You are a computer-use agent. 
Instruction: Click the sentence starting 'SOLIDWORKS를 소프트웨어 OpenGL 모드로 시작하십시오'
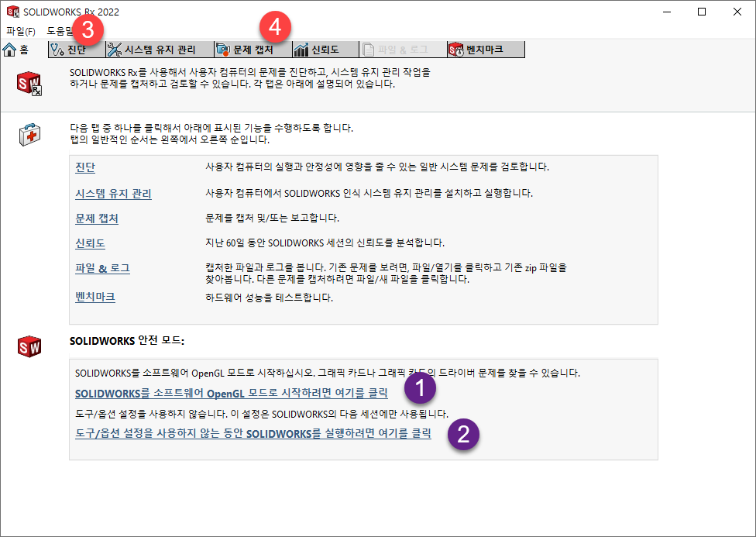tap(328, 373)
